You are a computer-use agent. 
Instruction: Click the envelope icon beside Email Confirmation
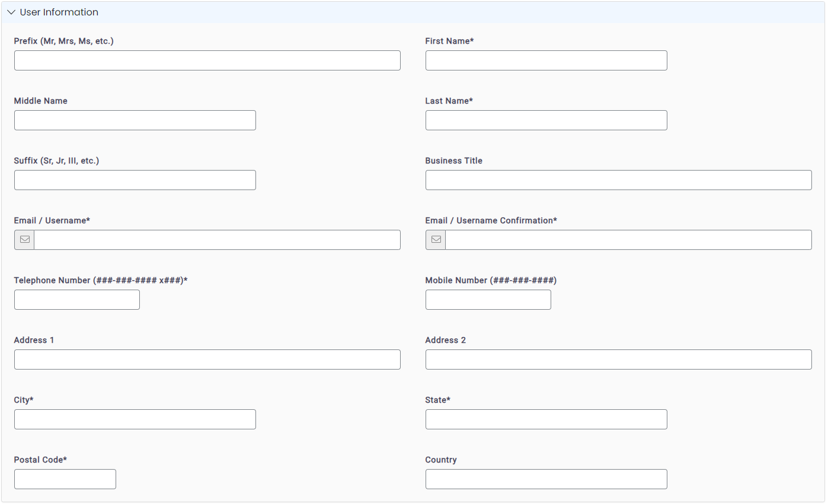(435, 239)
